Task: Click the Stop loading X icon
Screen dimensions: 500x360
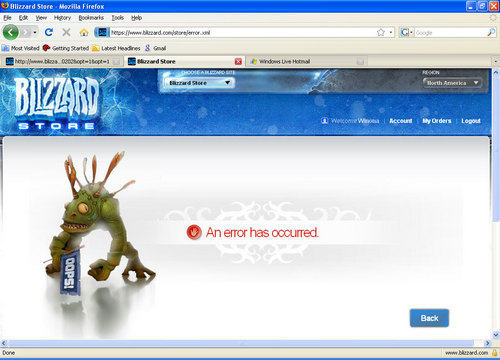Action: click(x=66, y=32)
